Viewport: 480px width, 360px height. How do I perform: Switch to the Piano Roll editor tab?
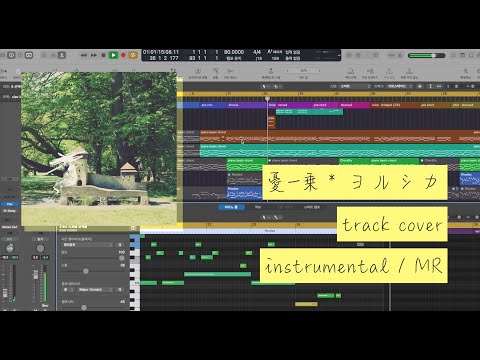coord(231,207)
